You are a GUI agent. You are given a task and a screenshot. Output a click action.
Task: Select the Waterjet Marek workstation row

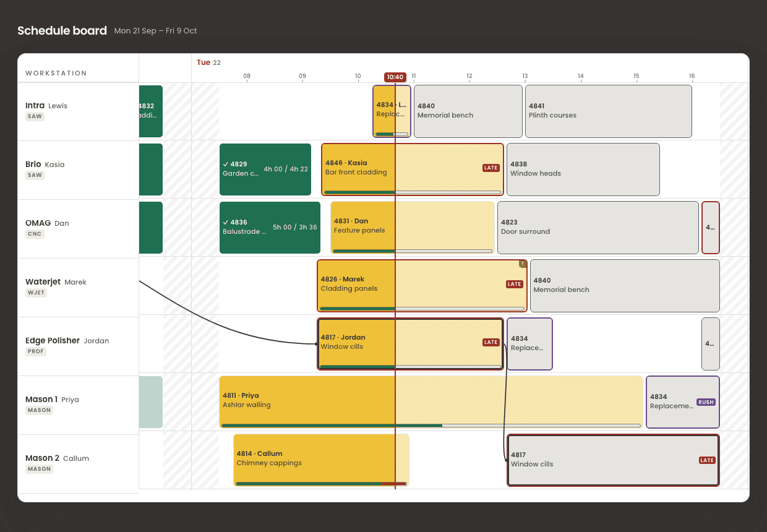tap(78, 287)
